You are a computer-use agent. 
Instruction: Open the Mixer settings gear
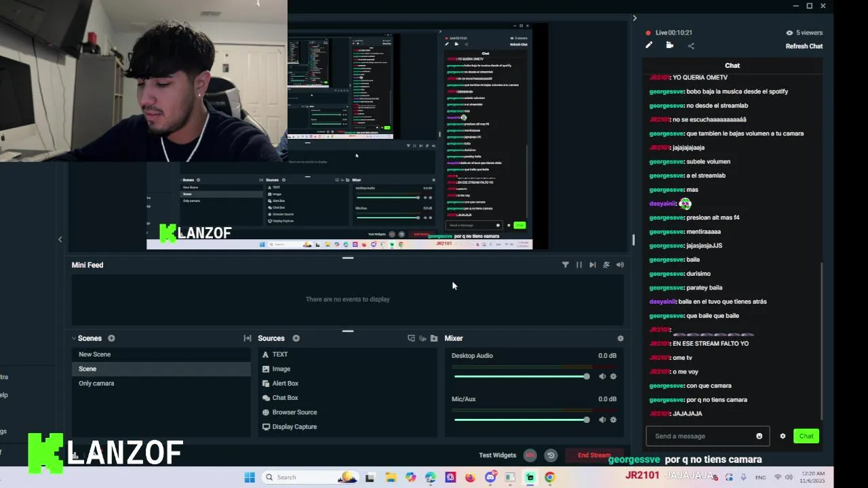click(x=620, y=338)
